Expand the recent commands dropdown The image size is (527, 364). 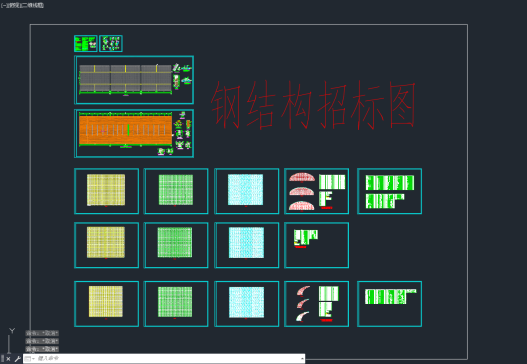pos(29,359)
